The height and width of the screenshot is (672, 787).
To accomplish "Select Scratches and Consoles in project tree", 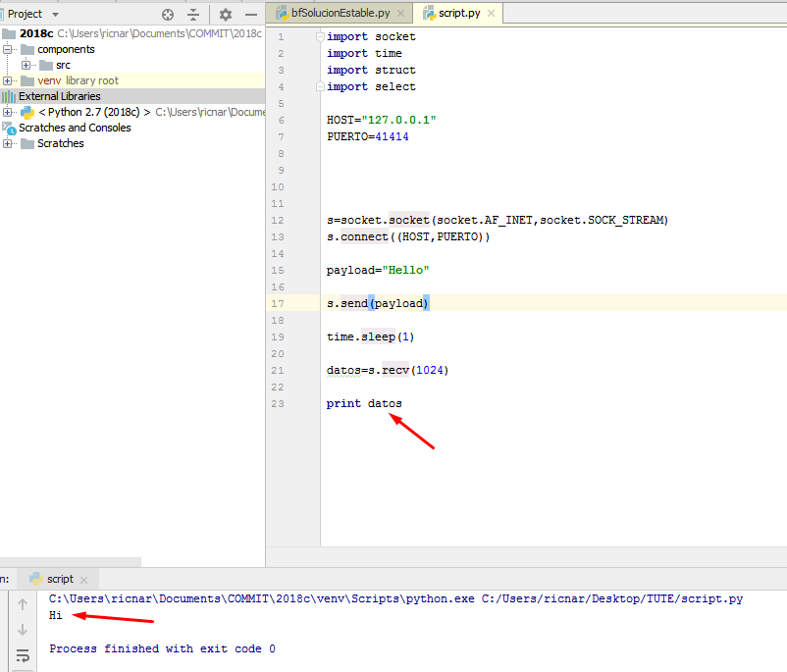I will (75, 128).
